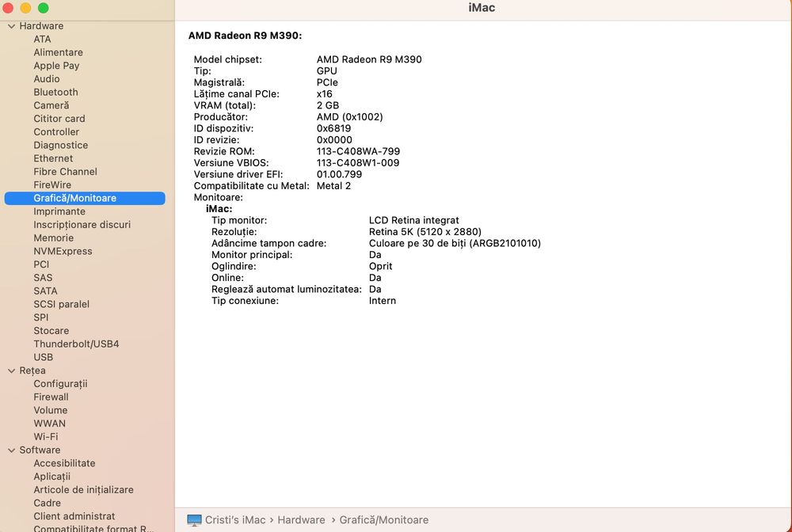Click Hardware in the path bar
Image resolution: width=792 pixels, height=532 pixels.
[301, 520]
